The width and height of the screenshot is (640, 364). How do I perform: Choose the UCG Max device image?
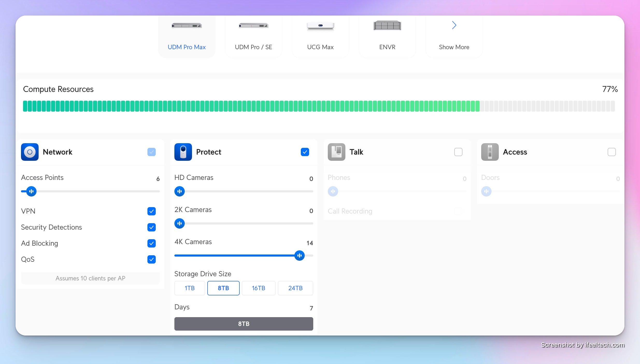[x=320, y=26]
